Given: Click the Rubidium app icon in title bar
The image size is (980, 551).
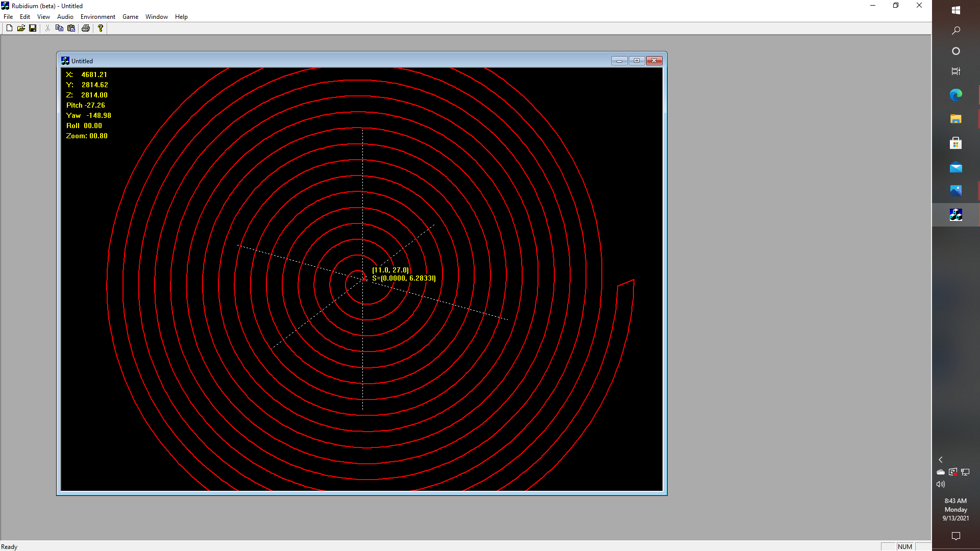Looking at the screenshot, I should click(x=5, y=6).
